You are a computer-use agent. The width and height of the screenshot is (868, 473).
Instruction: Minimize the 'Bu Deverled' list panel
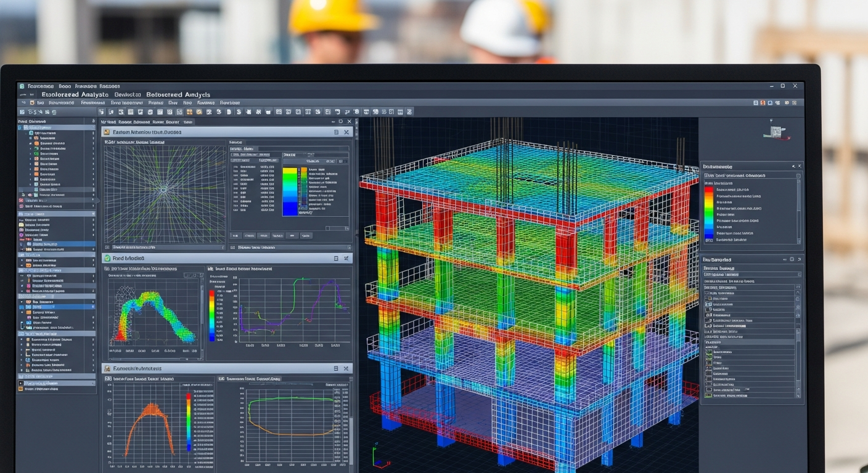[786, 260]
